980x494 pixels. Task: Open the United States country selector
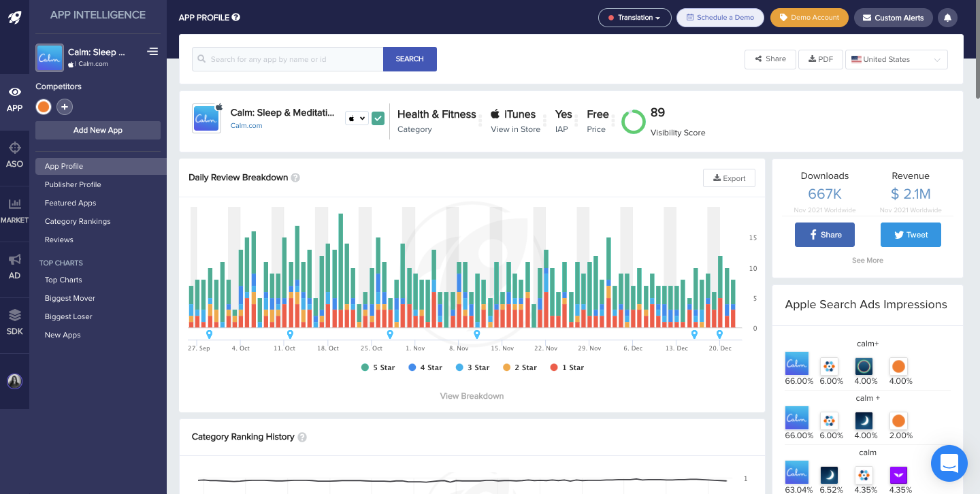tap(896, 59)
